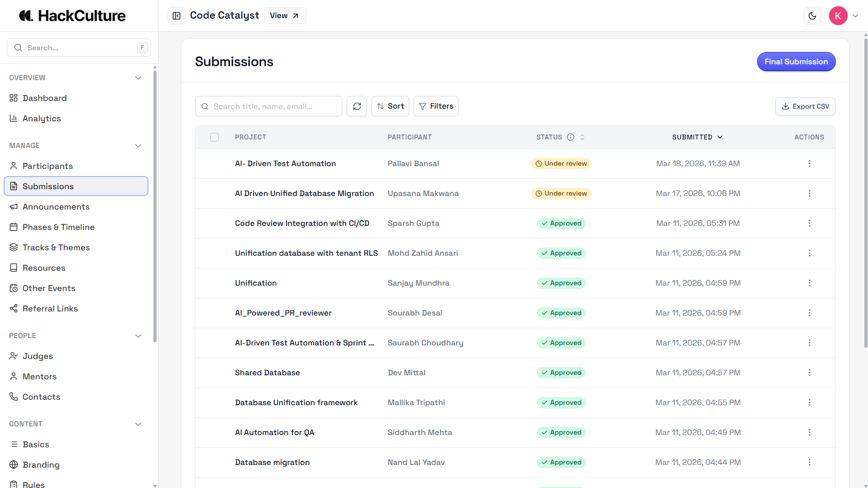Open actions menu for Pallavi Bansal row
Viewport: 868px width, 488px height.
point(809,163)
